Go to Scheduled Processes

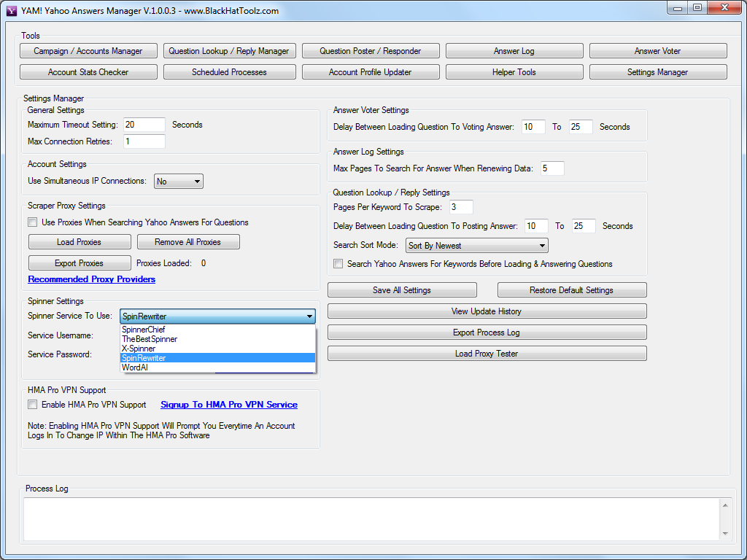pyautogui.click(x=229, y=72)
